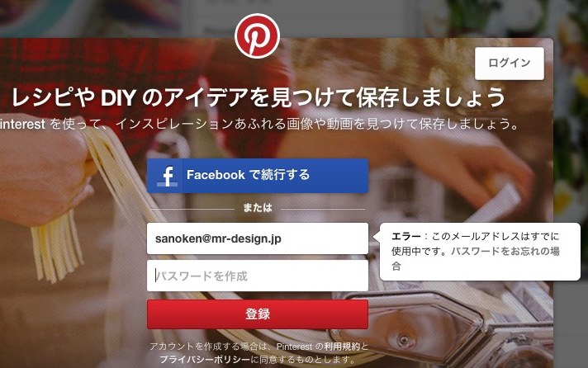The height and width of the screenshot is (368, 588).
Task: Submit the red 登録 register button
Action: 258,314
